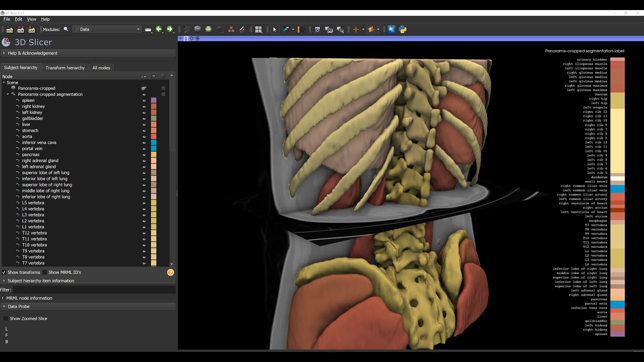Click the scene views camera icon

coord(329,29)
